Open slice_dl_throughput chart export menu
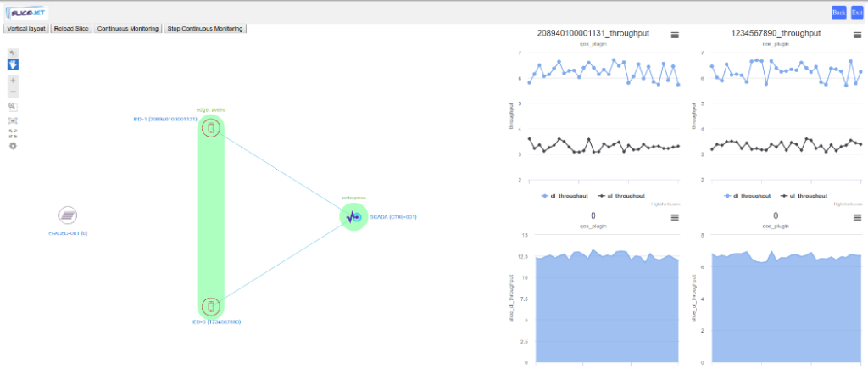This screenshot has width=868, height=369. (675, 218)
